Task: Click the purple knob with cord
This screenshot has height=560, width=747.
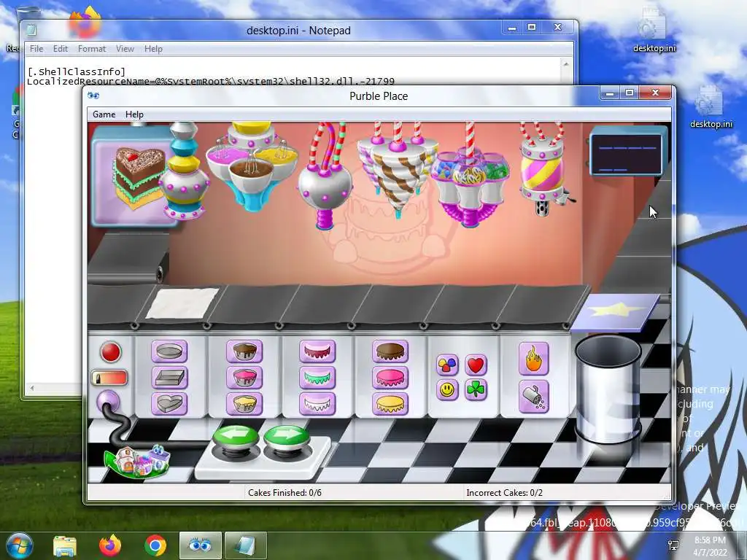Action: [x=108, y=402]
